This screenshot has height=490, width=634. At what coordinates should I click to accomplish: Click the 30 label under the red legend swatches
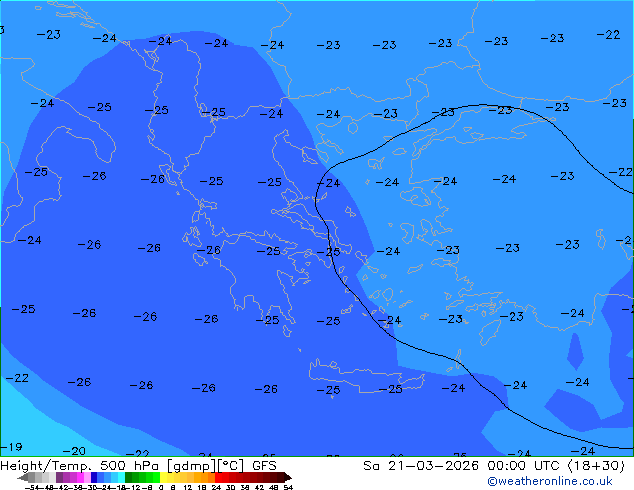tap(230, 488)
